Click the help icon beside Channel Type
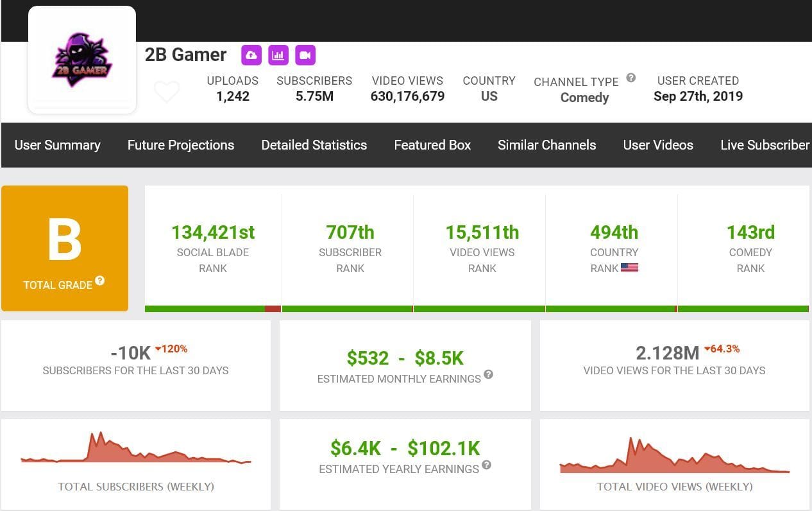 (x=630, y=78)
